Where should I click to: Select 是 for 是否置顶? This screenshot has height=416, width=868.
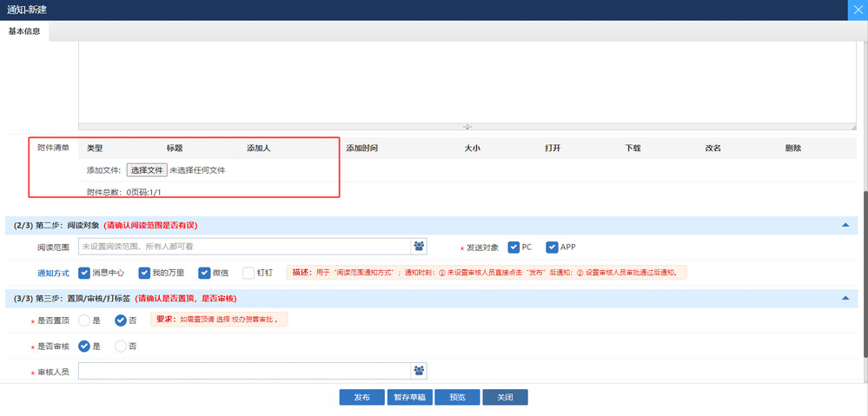click(x=84, y=320)
